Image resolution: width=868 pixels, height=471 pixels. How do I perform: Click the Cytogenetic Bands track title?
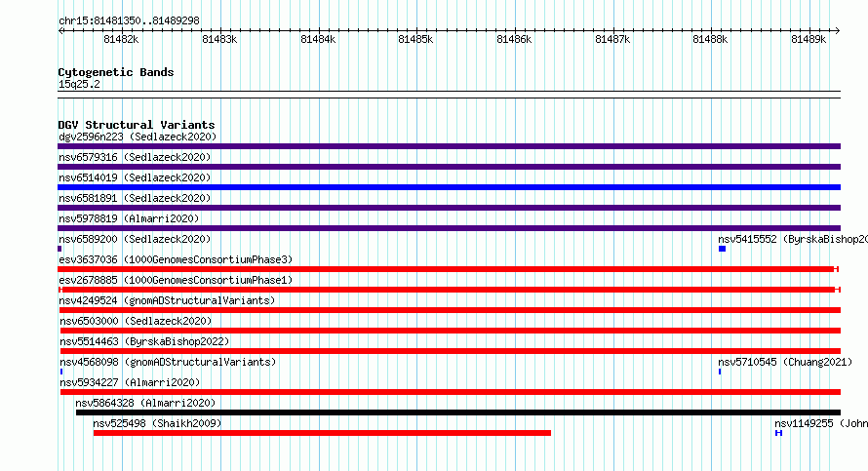point(116,72)
